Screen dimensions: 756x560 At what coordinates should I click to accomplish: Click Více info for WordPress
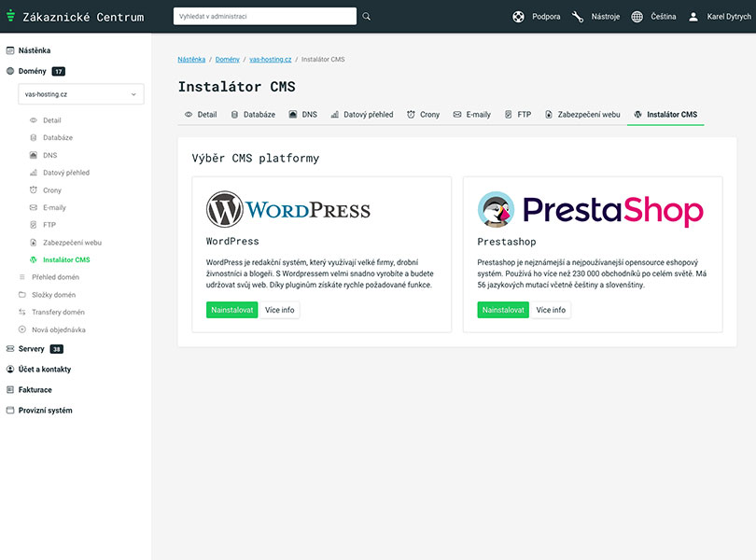tap(280, 310)
